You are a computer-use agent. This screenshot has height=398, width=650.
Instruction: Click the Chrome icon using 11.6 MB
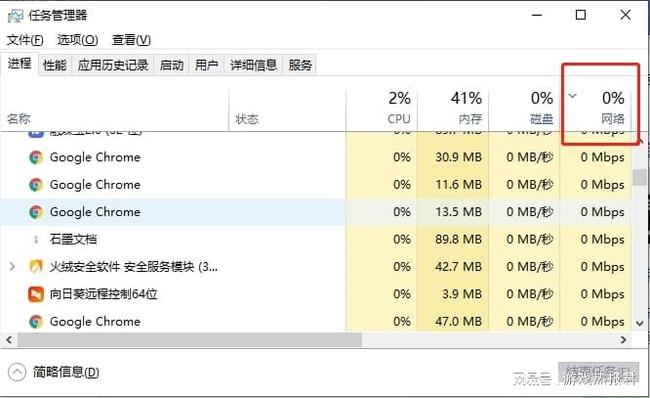point(36,184)
